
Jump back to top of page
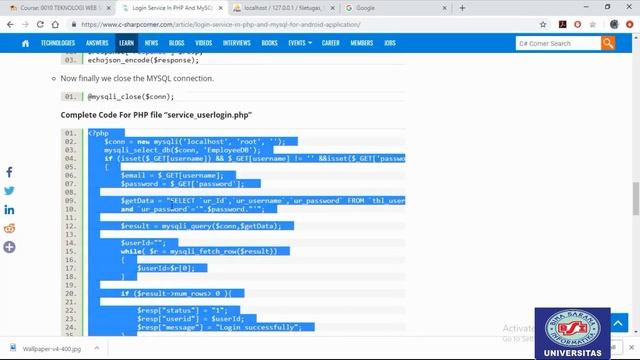click(x=619, y=323)
